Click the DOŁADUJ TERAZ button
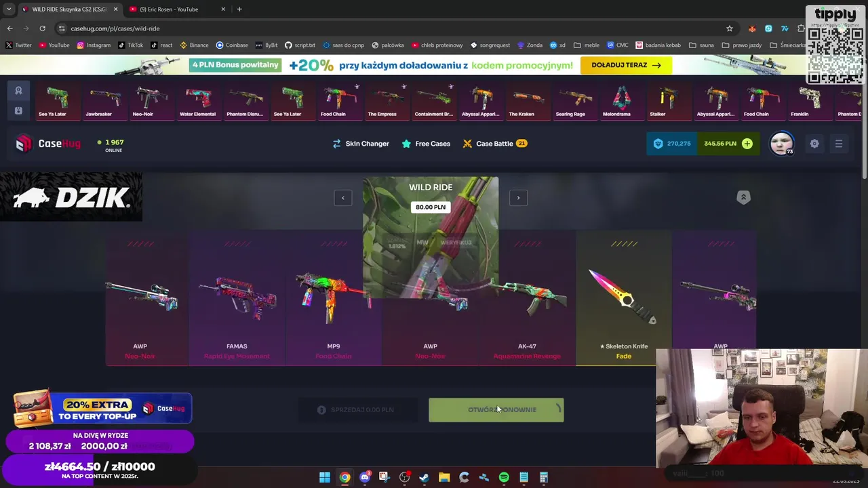 pyautogui.click(x=626, y=65)
